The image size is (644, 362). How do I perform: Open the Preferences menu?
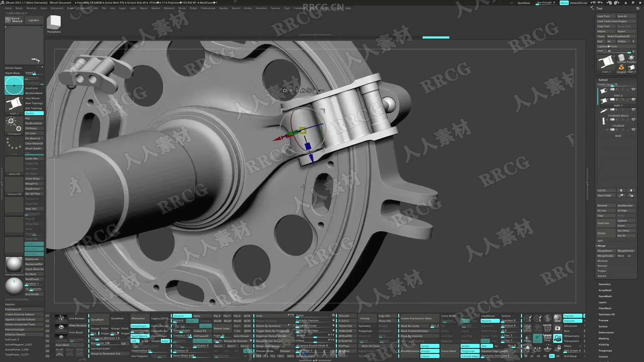coord(208,8)
